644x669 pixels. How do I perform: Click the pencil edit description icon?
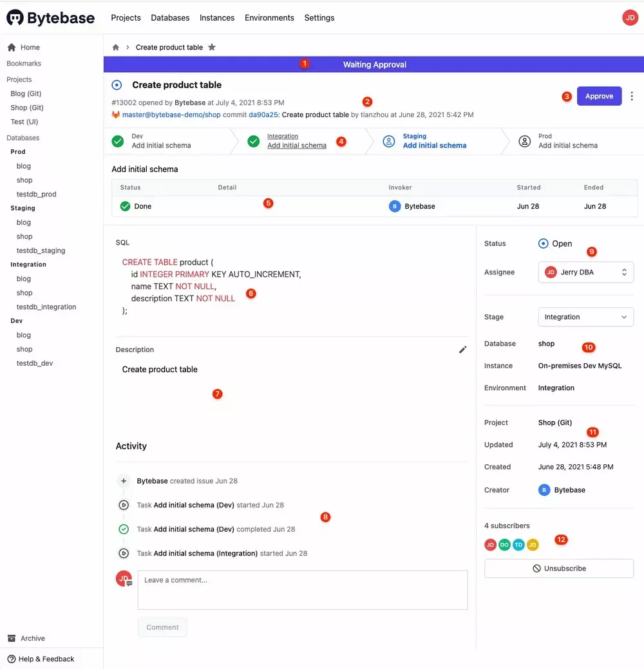click(x=462, y=350)
